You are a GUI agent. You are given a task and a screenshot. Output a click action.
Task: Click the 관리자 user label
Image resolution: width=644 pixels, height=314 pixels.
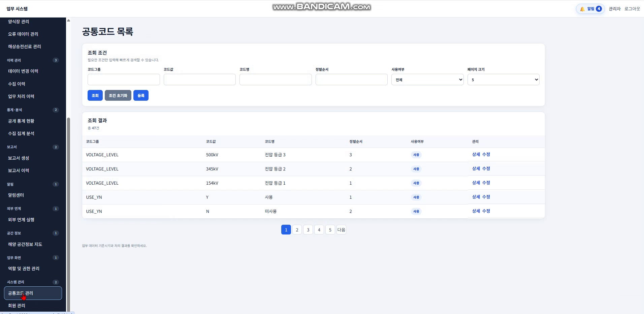tap(614, 9)
